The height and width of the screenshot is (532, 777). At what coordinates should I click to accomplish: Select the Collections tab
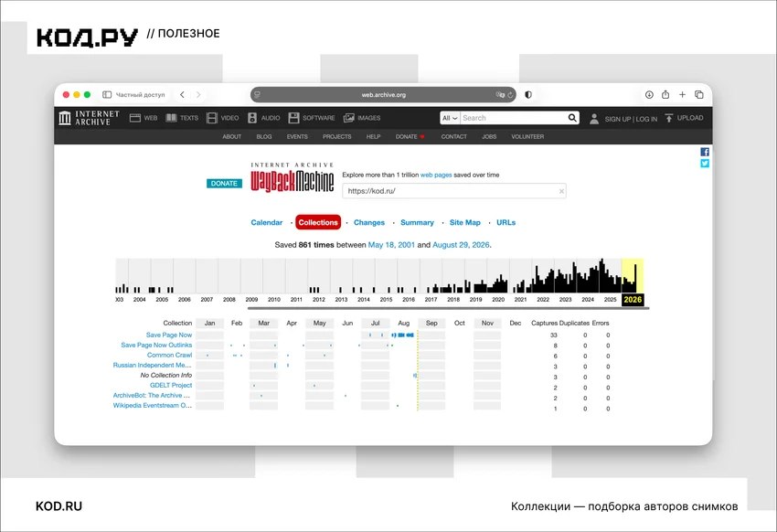tap(318, 222)
